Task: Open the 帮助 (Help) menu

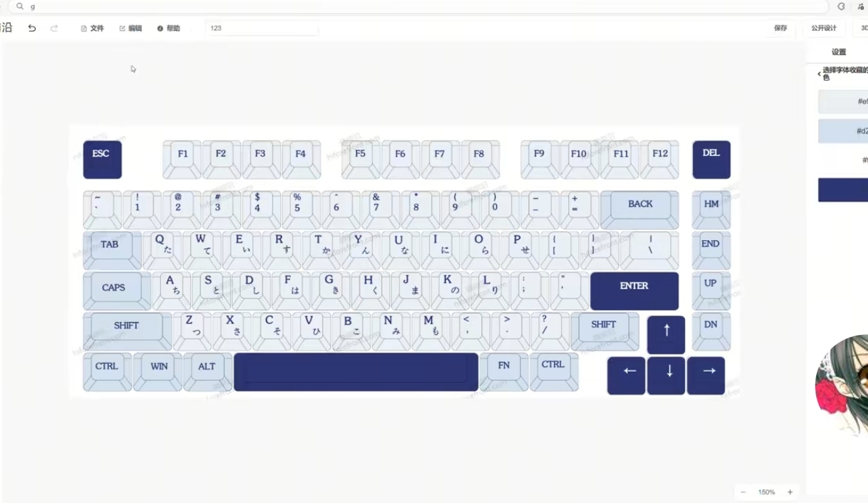Action: pyautogui.click(x=169, y=28)
